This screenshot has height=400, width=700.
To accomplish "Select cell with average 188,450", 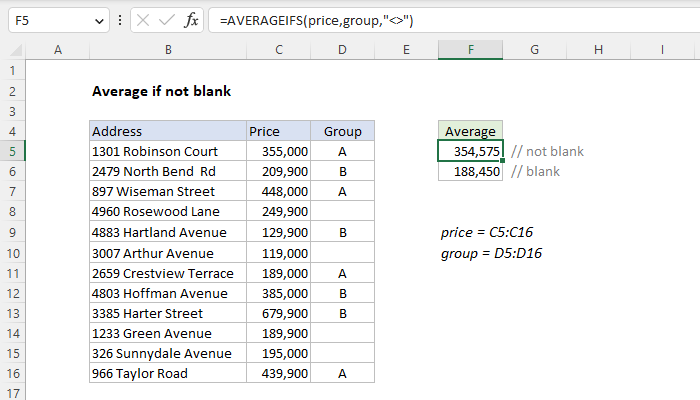I will (471, 171).
